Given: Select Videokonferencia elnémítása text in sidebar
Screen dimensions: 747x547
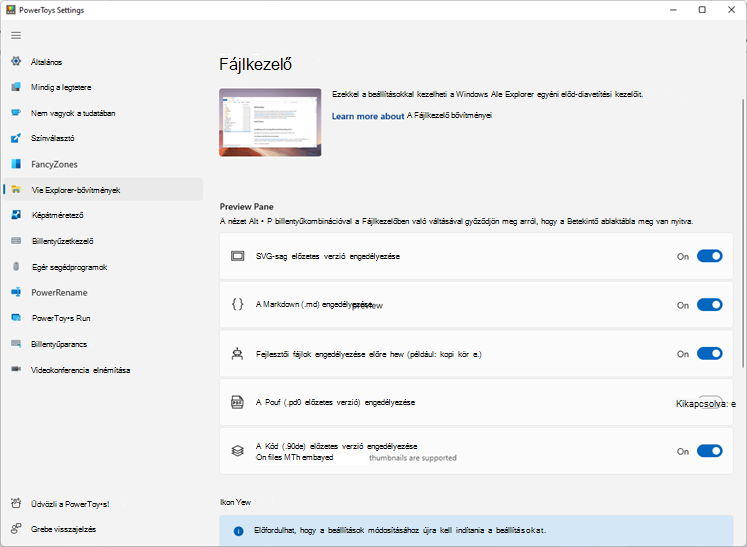Looking at the screenshot, I should click(x=81, y=370).
